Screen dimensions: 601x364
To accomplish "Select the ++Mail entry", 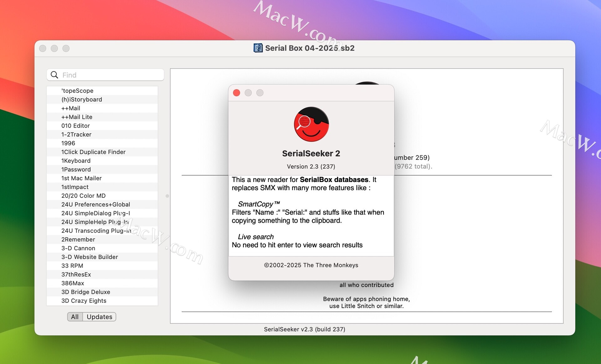I will click(x=102, y=108).
